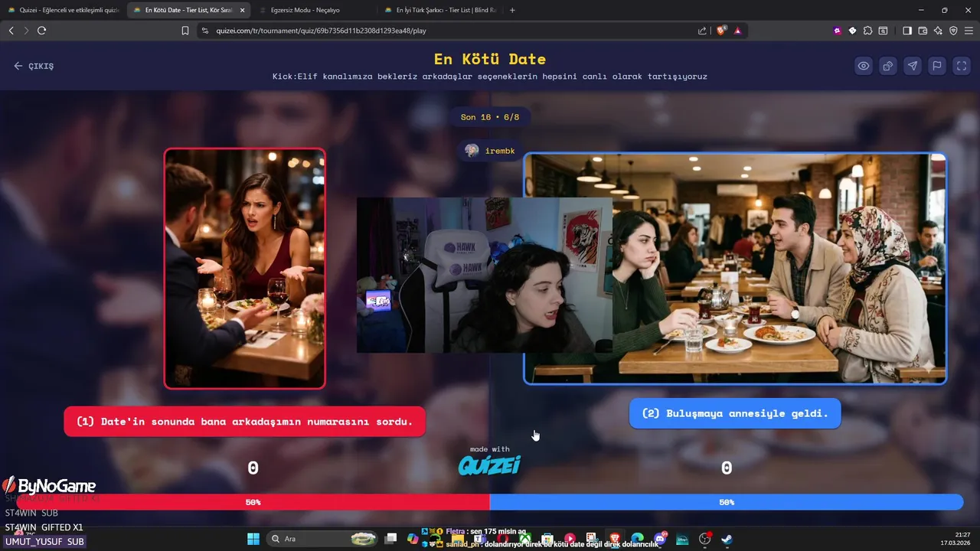Click the tab search toolbar icon

click(883, 31)
